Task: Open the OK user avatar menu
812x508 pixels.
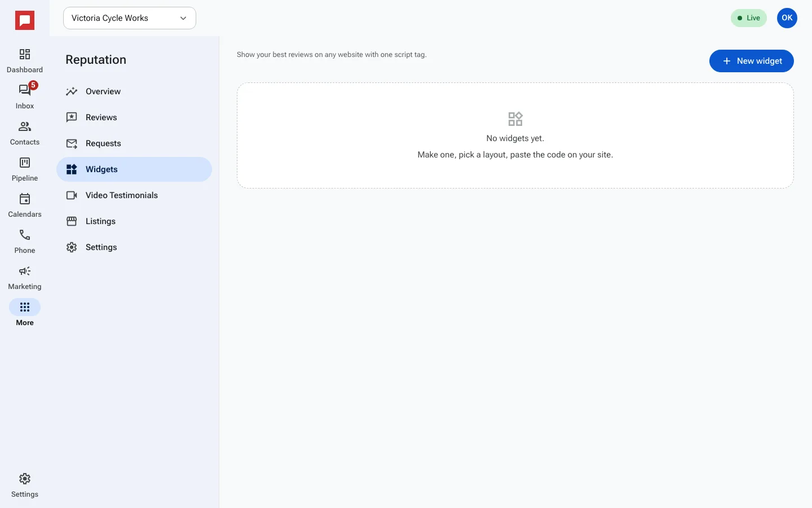Action: 787,18
